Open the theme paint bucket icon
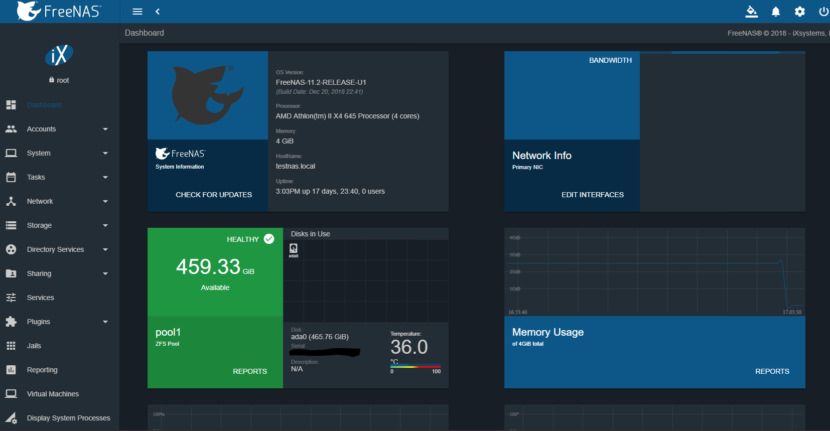 pyautogui.click(x=751, y=11)
